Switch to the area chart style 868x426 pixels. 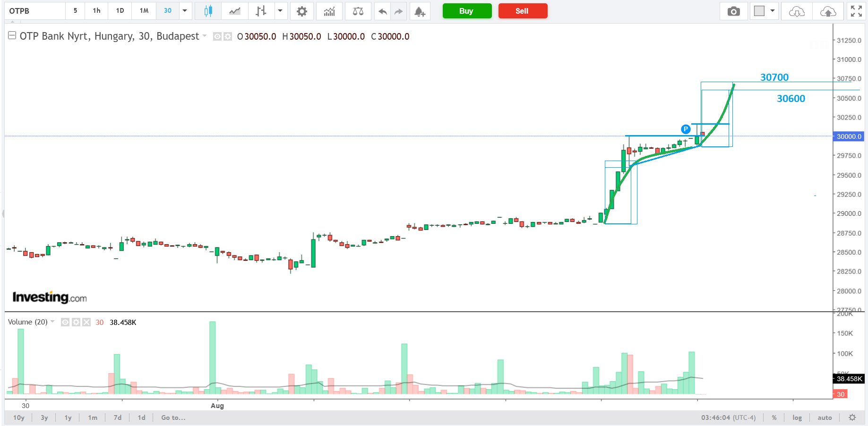point(235,11)
